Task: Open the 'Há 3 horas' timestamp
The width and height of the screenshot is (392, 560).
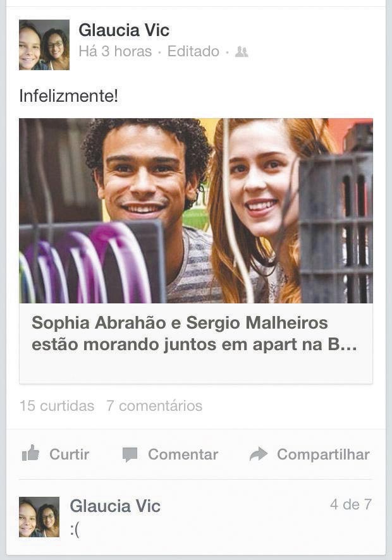Action: (x=115, y=51)
